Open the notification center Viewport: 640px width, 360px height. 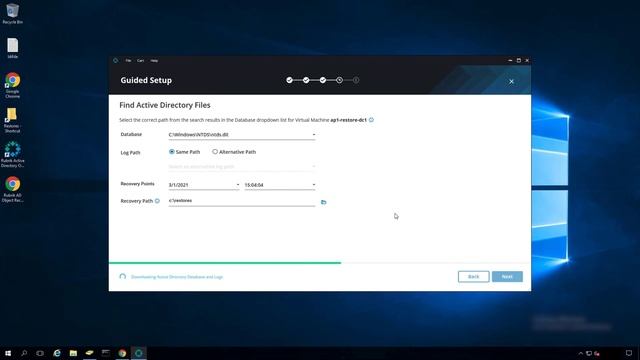(x=629, y=353)
